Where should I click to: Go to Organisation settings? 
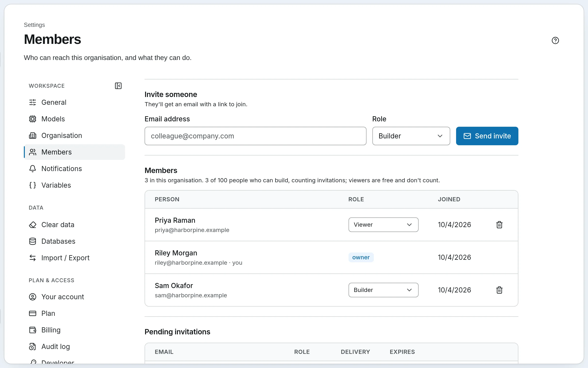click(x=74, y=136)
